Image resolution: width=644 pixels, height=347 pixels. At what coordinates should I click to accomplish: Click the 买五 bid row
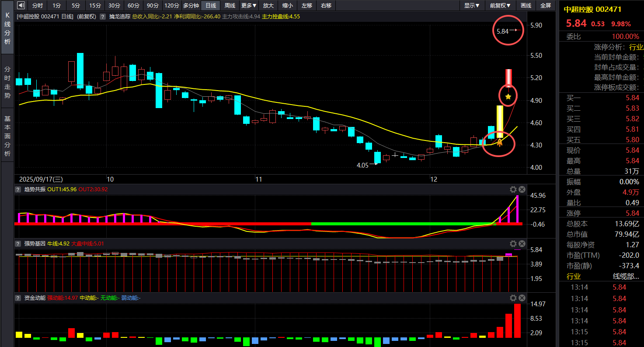pos(602,140)
